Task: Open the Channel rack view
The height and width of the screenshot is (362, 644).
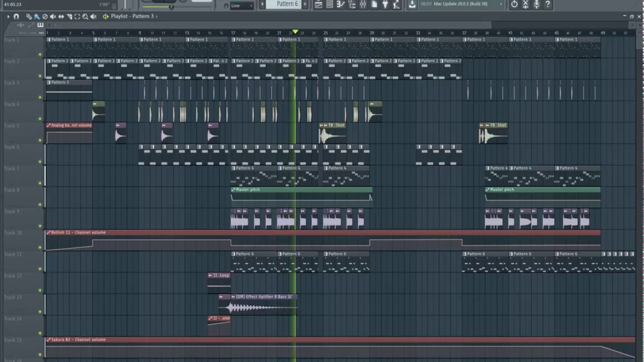Action: pos(330,5)
